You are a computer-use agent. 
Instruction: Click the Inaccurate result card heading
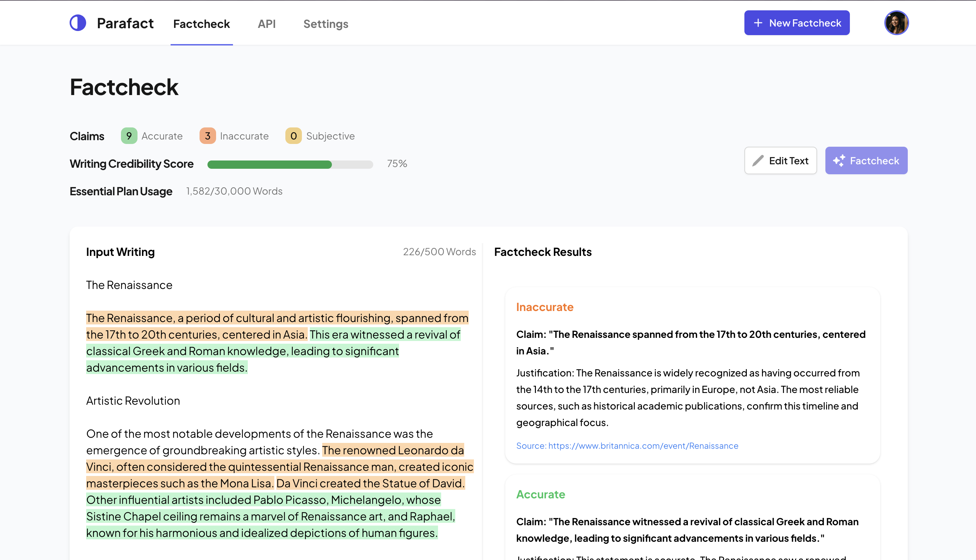pos(544,307)
